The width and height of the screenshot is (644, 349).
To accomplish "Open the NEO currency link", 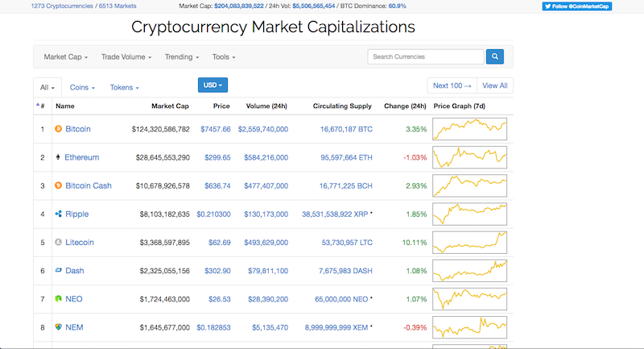I will pos(74,299).
